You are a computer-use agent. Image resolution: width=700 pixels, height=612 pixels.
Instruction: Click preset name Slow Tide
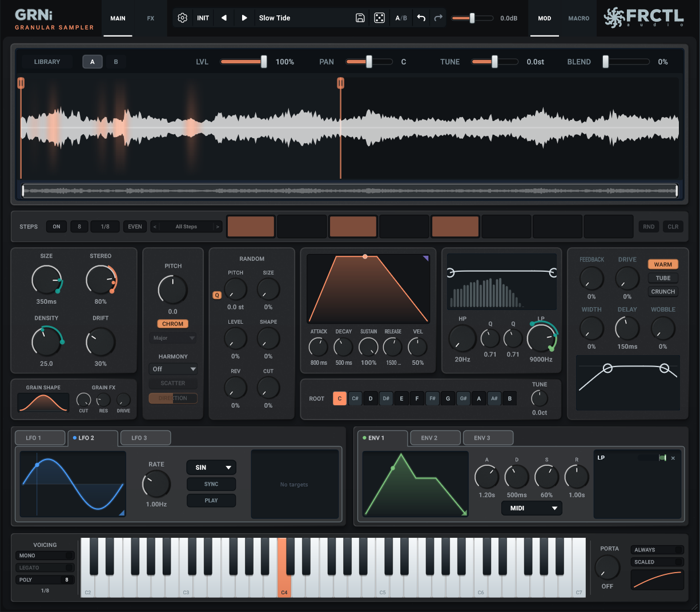[x=275, y=18]
